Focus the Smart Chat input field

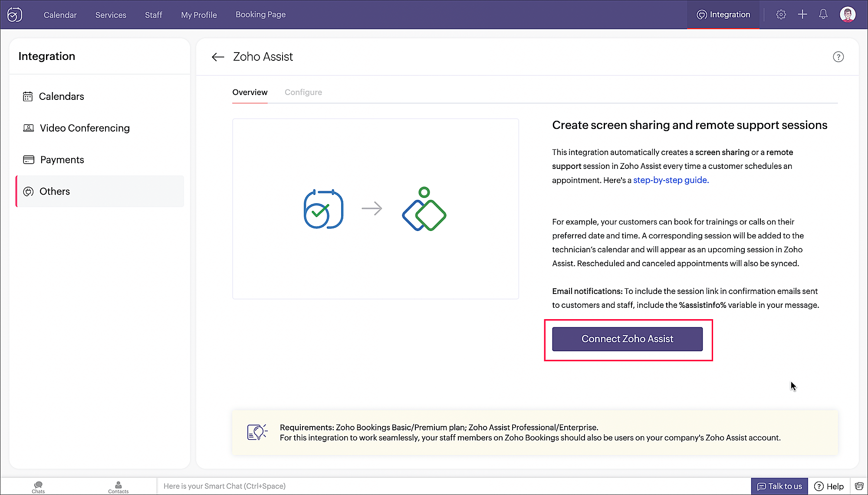pos(454,486)
